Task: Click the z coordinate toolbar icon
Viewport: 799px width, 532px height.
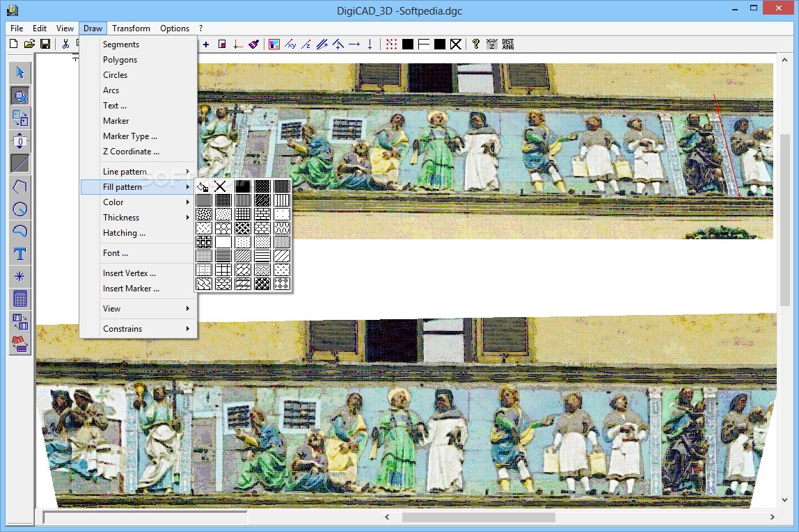Action: (x=306, y=45)
